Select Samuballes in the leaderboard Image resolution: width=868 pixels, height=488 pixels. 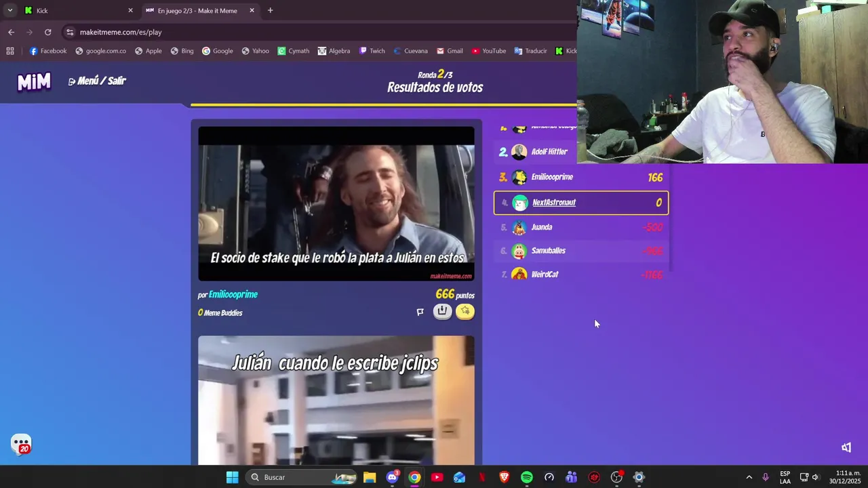581,251
